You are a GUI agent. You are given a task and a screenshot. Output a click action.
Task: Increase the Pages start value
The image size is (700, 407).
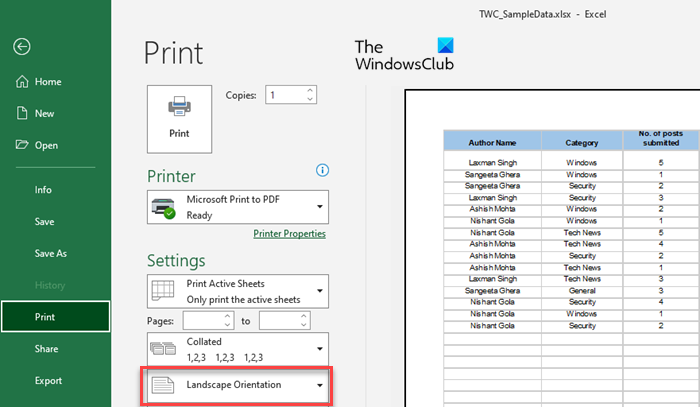[x=227, y=316]
